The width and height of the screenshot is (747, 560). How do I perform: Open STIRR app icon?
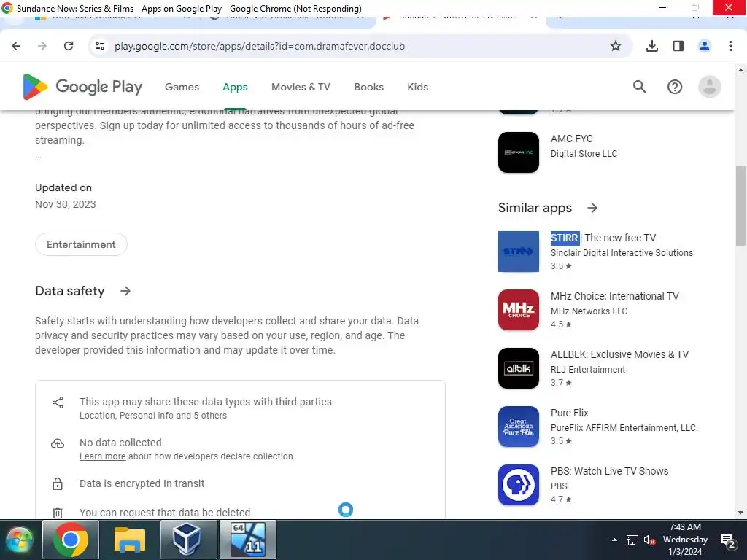tap(519, 252)
